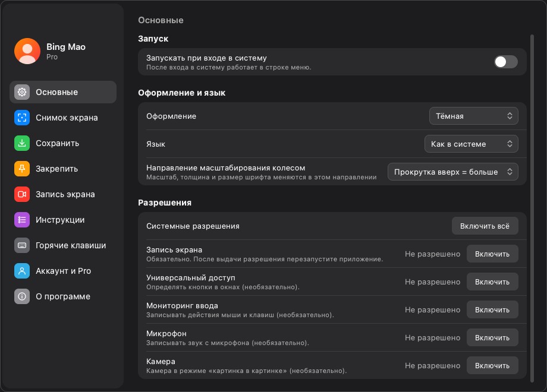
Task: Show the О программе section
Action: coord(63,296)
